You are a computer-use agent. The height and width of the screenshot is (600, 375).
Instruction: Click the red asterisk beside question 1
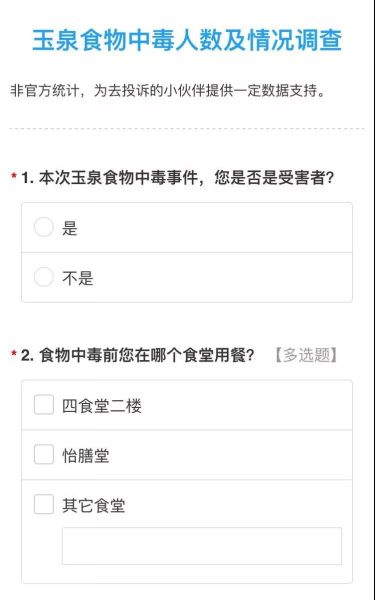click(14, 177)
